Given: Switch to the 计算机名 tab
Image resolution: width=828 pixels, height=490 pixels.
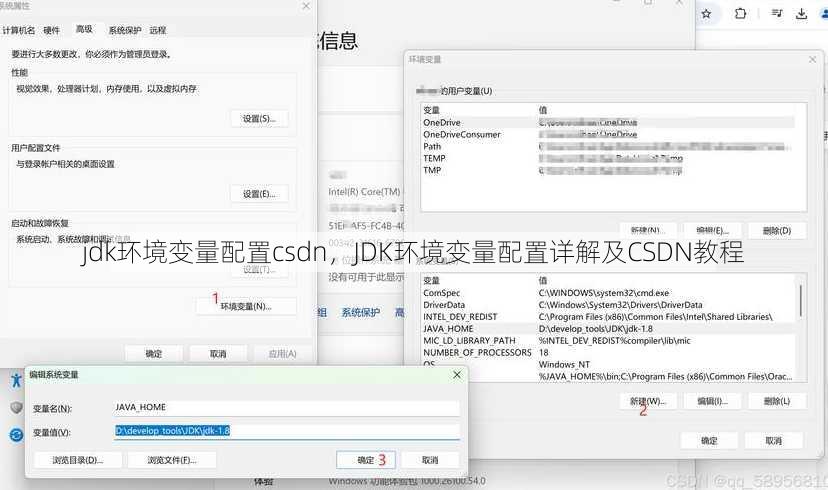Looking at the screenshot, I should [18, 30].
